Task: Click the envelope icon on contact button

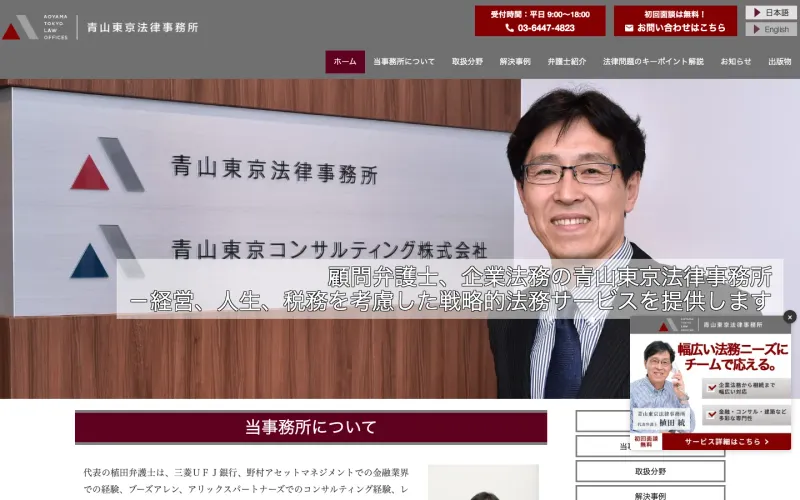Action: pyautogui.click(x=629, y=28)
